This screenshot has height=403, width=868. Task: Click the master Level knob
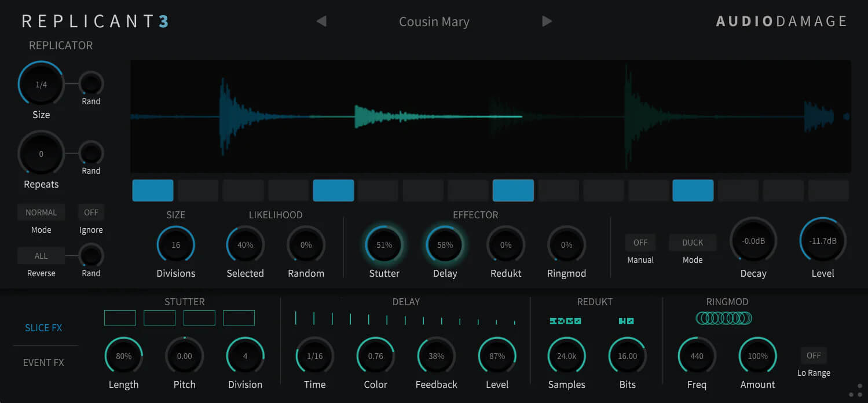[x=823, y=239]
